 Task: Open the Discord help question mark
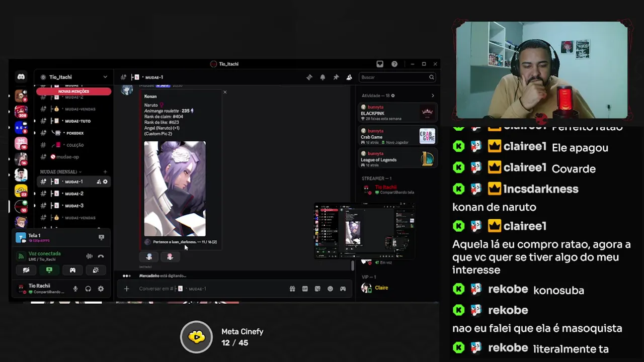click(394, 64)
